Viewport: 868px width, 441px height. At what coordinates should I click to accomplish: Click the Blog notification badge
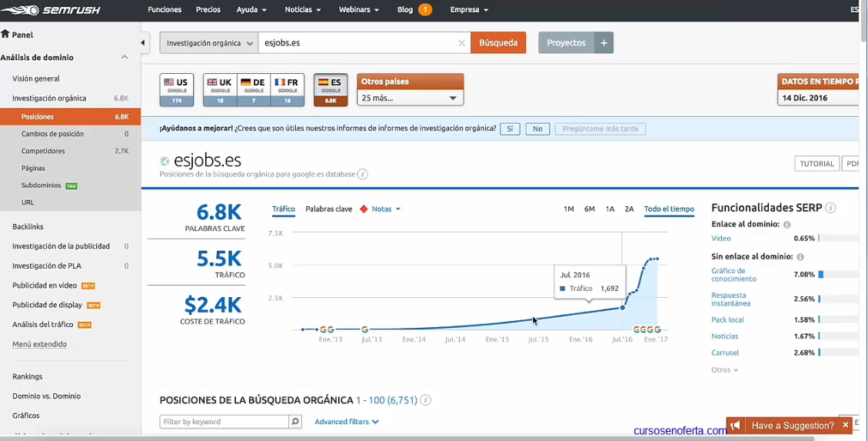coord(425,10)
